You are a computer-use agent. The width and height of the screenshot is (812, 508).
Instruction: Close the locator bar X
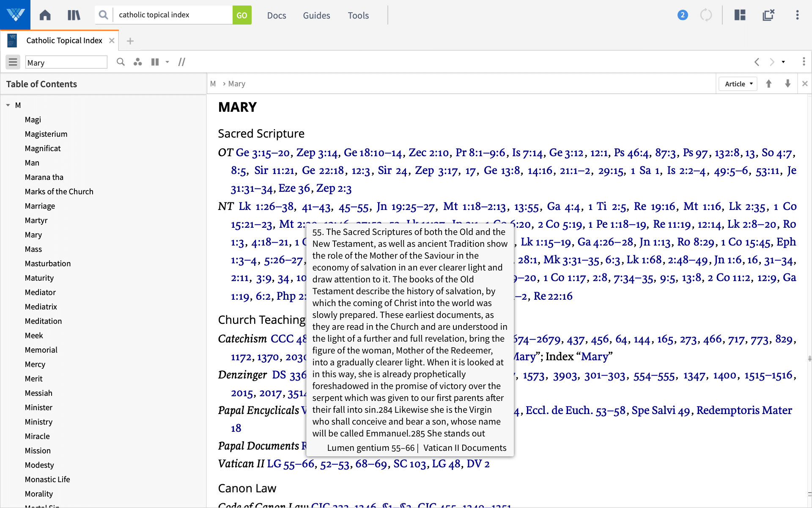click(x=805, y=84)
